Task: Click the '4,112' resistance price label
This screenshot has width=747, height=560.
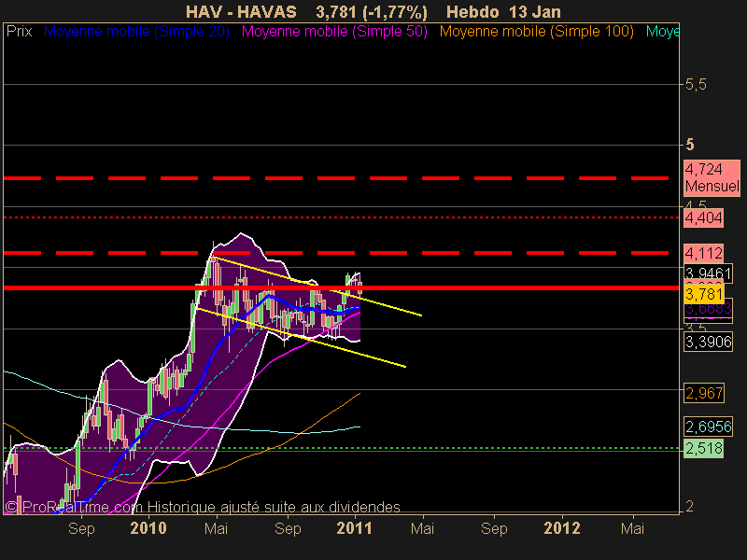Action: [704, 253]
